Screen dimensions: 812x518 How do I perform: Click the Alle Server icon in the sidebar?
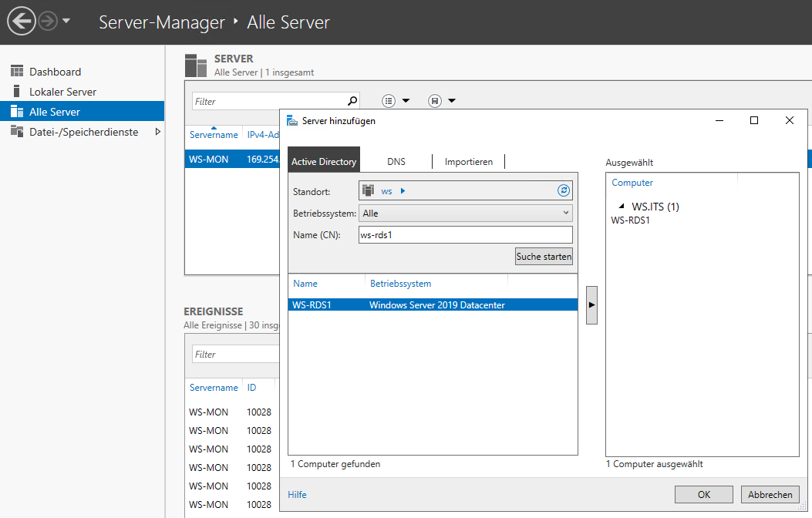pyautogui.click(x=17, y=111)
